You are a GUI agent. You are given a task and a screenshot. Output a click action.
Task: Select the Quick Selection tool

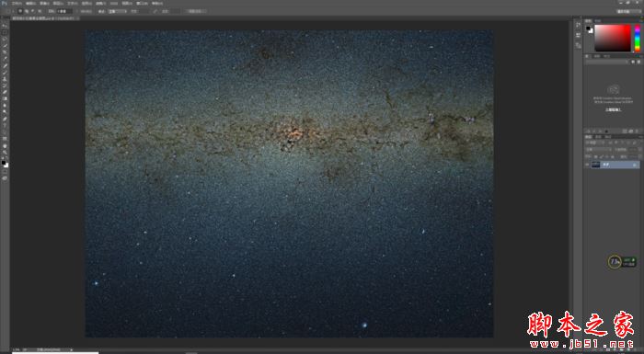5,45
